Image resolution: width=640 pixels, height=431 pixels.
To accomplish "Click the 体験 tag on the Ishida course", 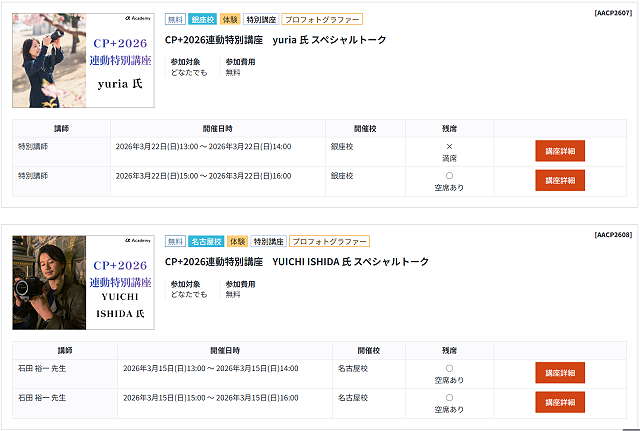I will tap(237, 241).
